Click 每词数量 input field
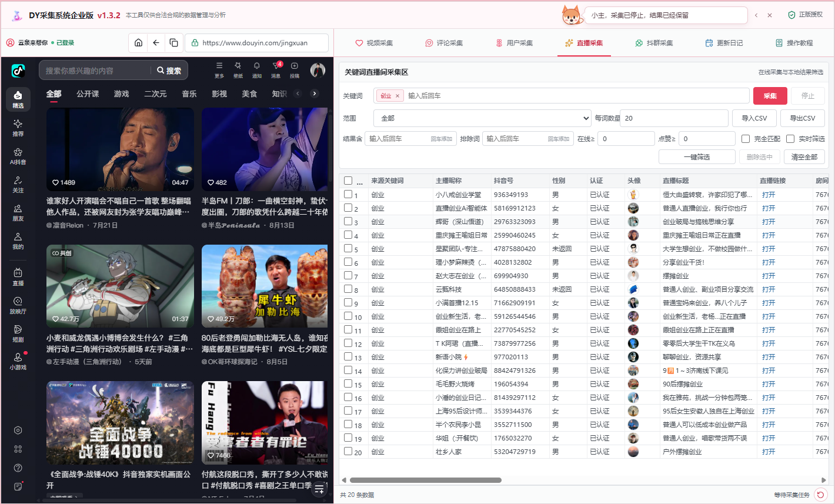The image size is (835, 504). click(x=674, y=118)
